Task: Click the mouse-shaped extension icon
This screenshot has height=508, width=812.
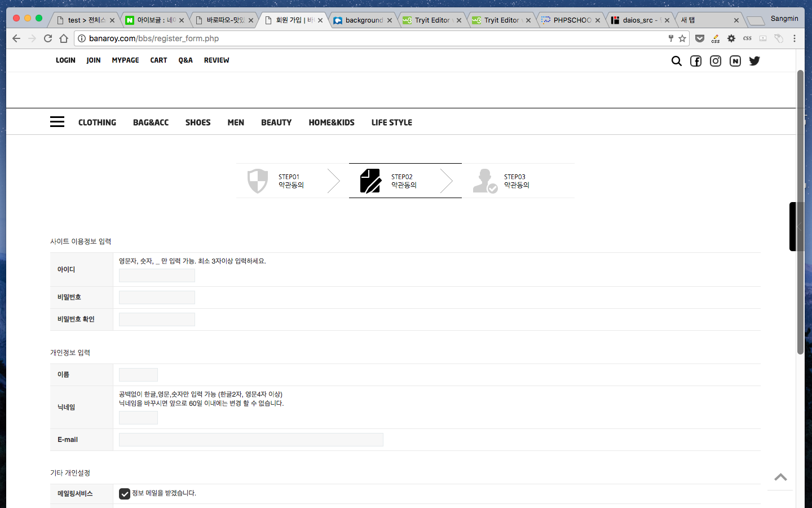Action: click(779, 38)
